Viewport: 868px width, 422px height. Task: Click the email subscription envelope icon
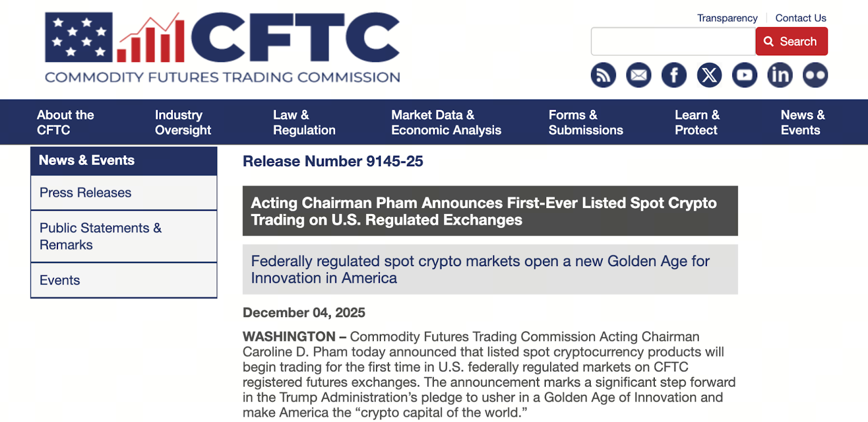coord(639,75)
